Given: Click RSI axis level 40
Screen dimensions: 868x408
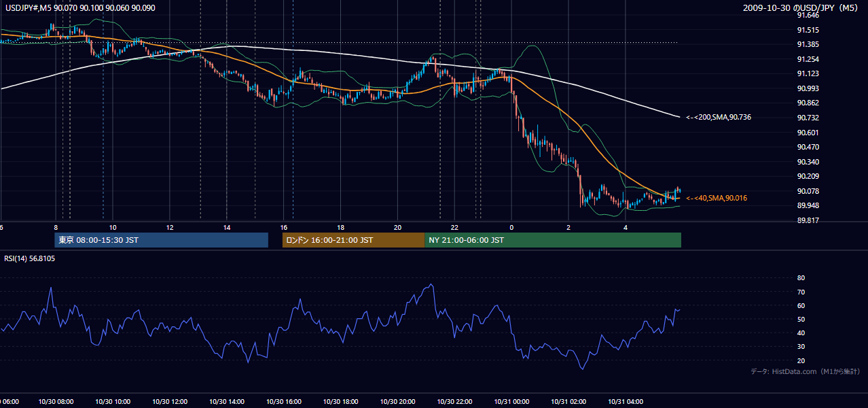Looking at the screenshot, I should click(x=801, y=333).
